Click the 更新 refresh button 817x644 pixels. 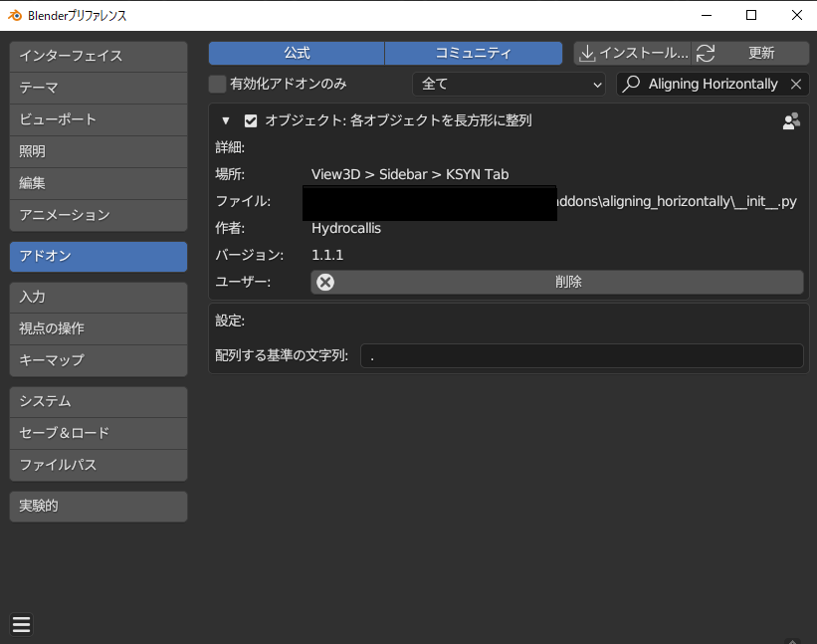(750, 53)
